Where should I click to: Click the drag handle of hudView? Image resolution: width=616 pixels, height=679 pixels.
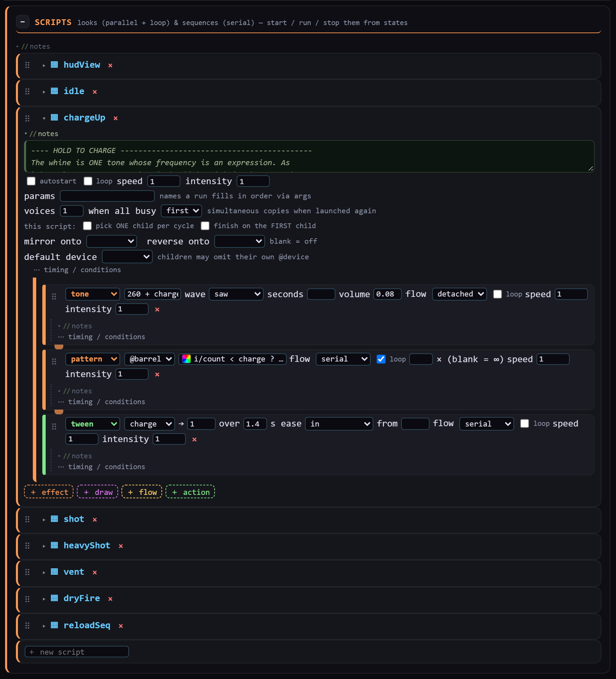tap(27, 65)
